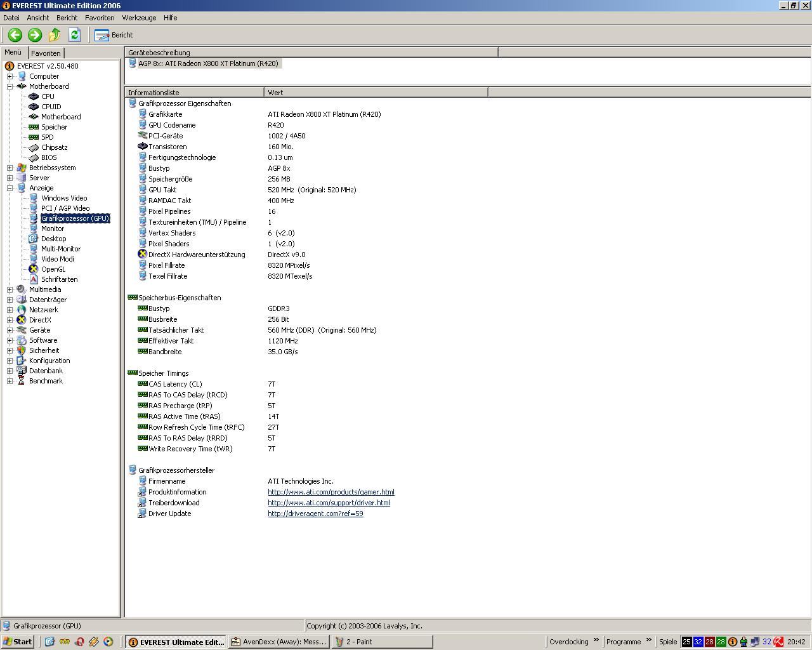
Task: Collapse the Motherboard tree node
Action: coord(10,86)
